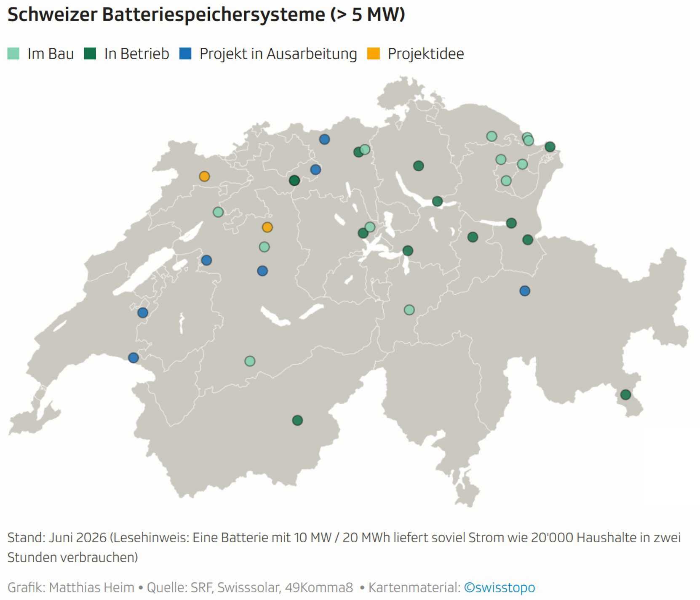The image size is (700, 600).
Task: Click the 'Quelle: SRF, Swisssolar, 49Komma8' source text
Action: coord(250,587)
